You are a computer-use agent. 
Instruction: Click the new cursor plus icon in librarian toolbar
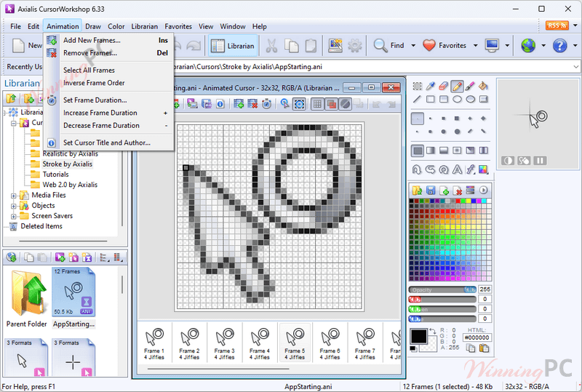(x=60, y=257)
